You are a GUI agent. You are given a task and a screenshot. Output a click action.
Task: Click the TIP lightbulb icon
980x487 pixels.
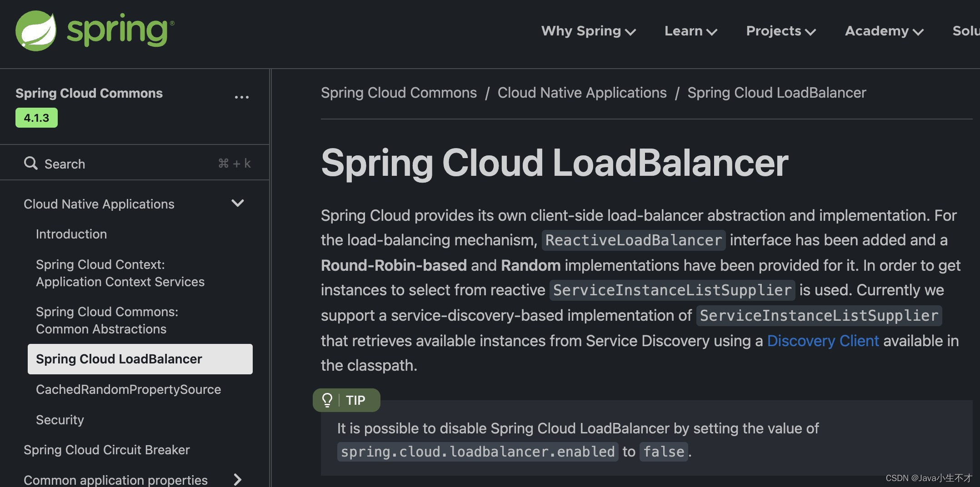tap(327, 400)
